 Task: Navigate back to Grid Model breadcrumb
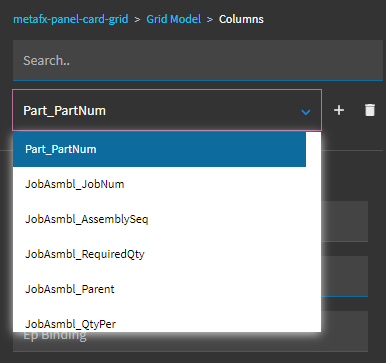174,19
